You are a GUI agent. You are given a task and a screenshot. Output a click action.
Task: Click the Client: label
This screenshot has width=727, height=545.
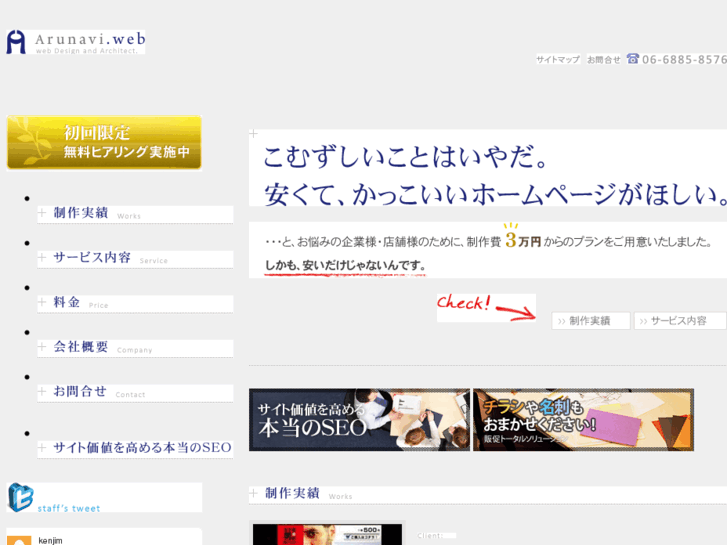click(x=430, y=536)
